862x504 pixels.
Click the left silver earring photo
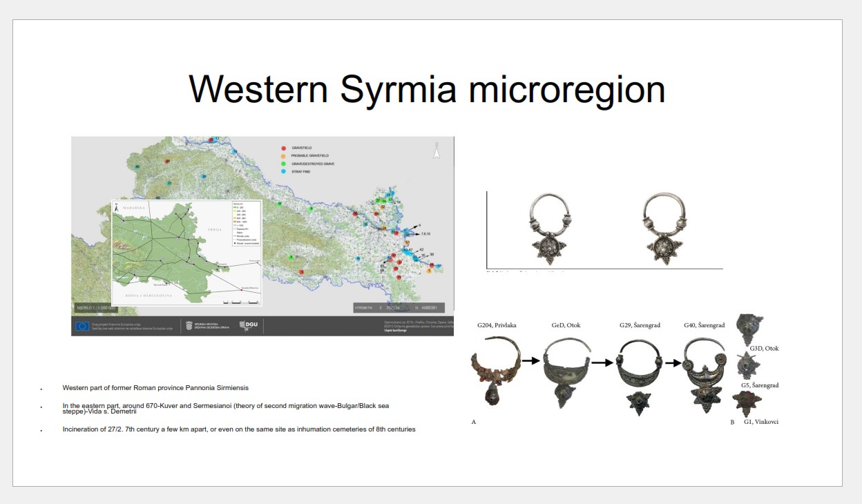pos(548,229)
